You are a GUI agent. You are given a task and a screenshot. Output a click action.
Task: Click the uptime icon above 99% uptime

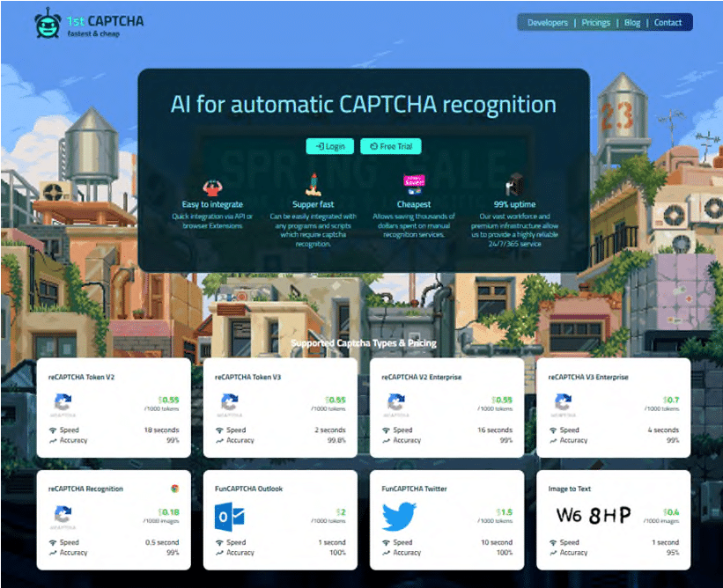[x=513, y=184]
